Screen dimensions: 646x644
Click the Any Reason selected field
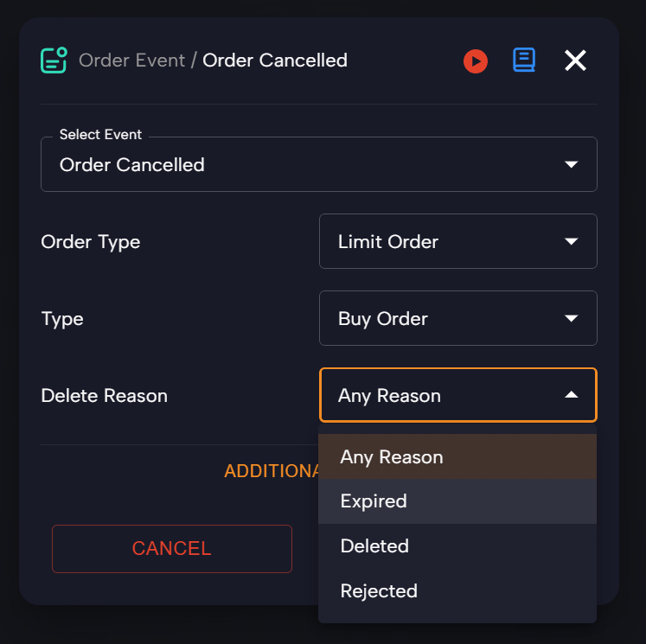[x=458, y=395]
